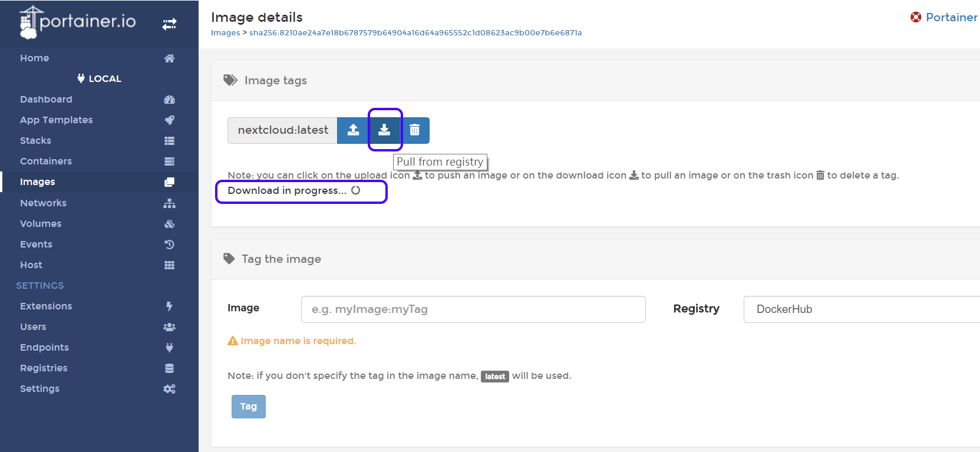Navigate to the Registries settings page
This screenshot has height=452, width=980.
coord(44,368)
